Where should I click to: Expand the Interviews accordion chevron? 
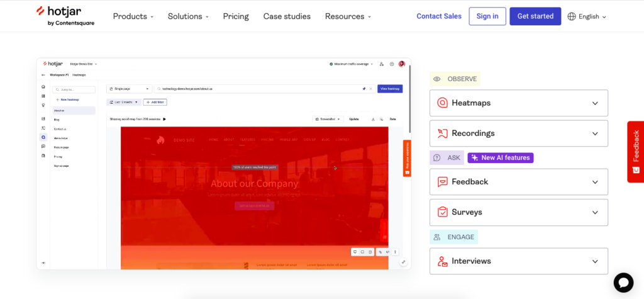[595, 261]
